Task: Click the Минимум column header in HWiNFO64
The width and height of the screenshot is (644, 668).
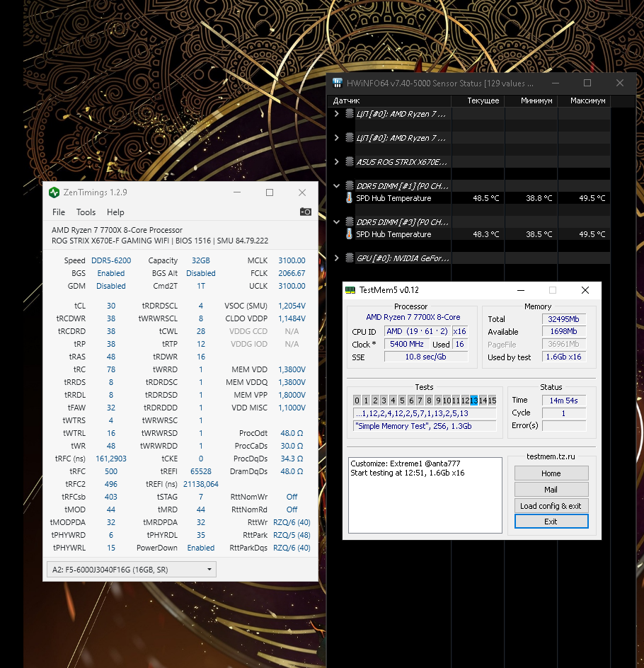Action: point(531,100)
